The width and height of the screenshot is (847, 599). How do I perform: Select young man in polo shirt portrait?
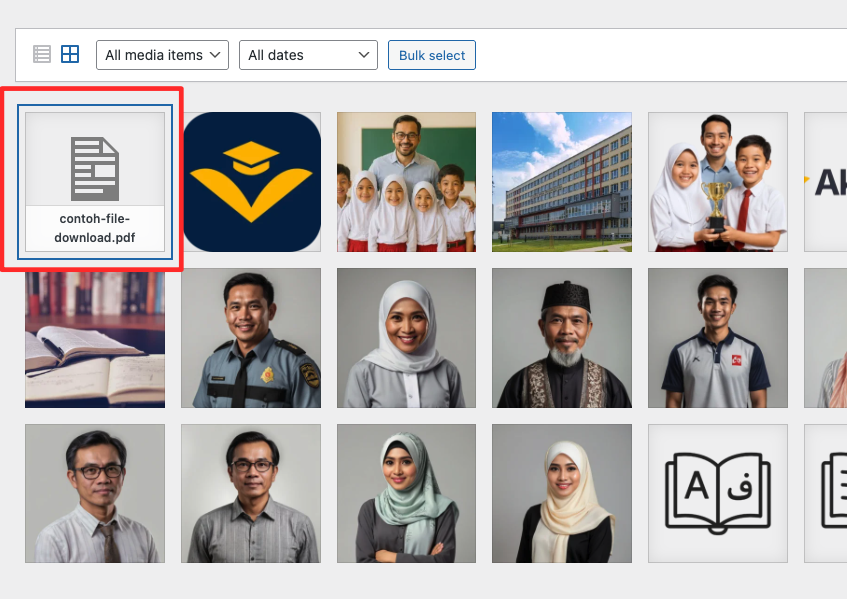718,338
